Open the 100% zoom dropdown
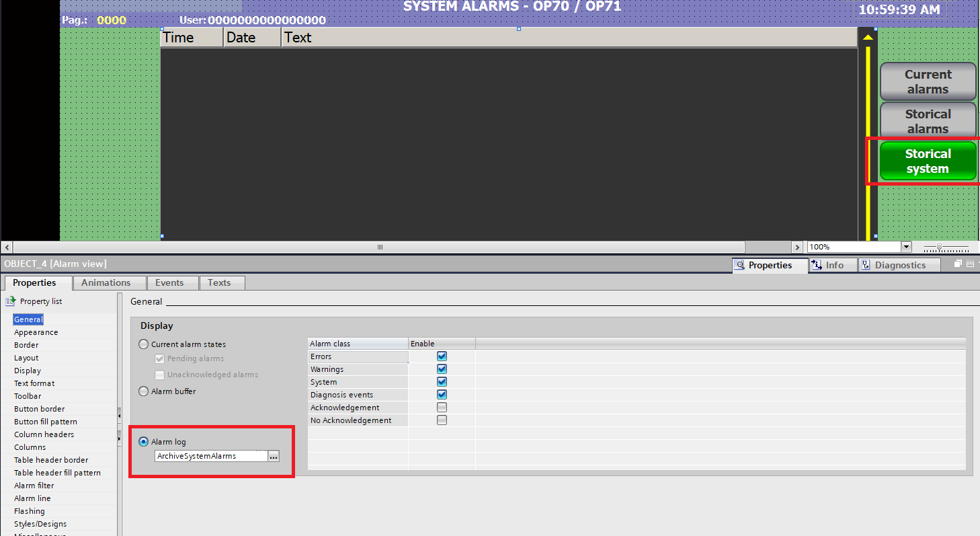 click(x=905, y=247)
